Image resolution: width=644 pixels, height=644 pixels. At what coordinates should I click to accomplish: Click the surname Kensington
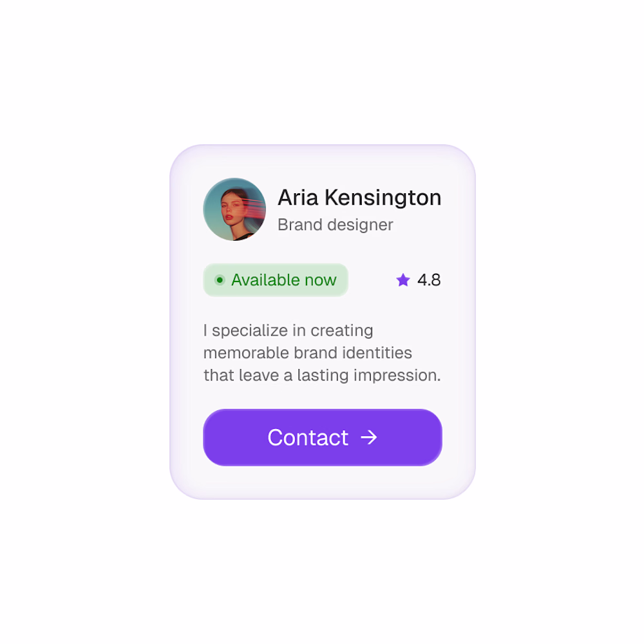[x=383, y=198]
